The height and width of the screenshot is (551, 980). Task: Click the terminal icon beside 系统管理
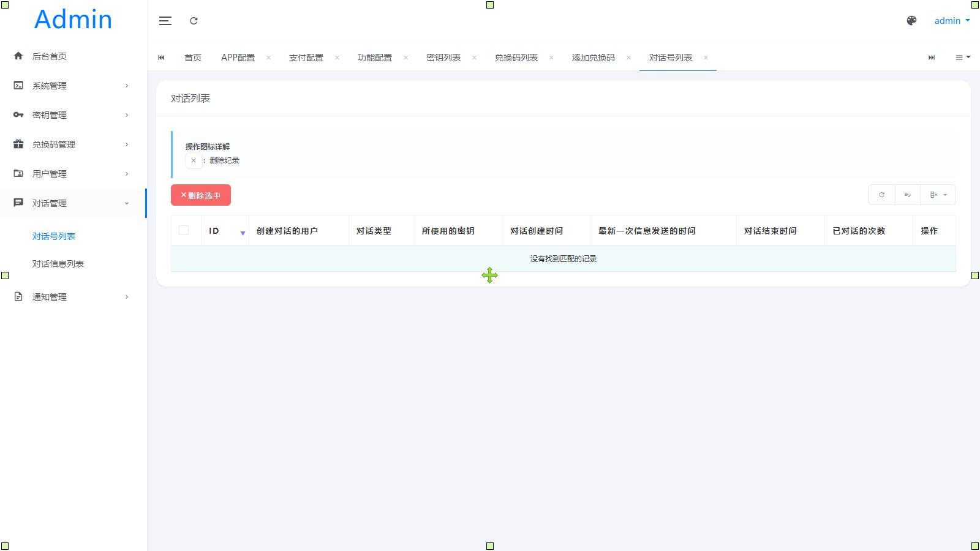click(18, 85)
